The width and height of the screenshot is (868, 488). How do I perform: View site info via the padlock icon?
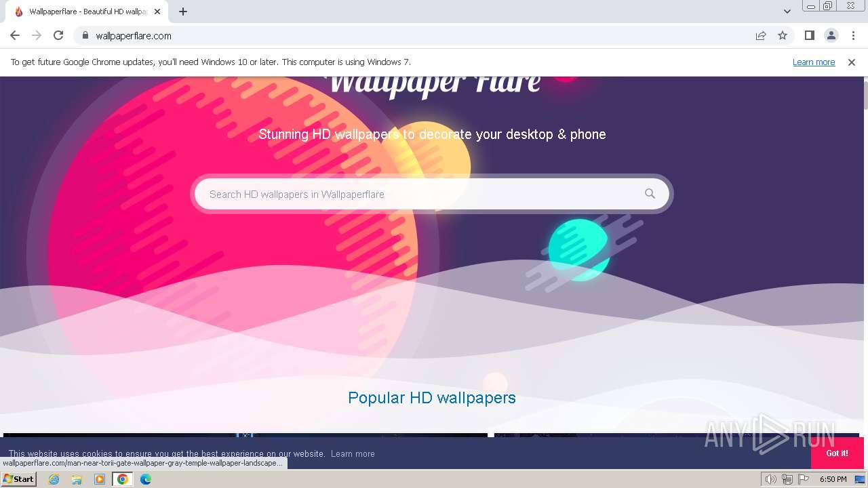tap(85, 35)
